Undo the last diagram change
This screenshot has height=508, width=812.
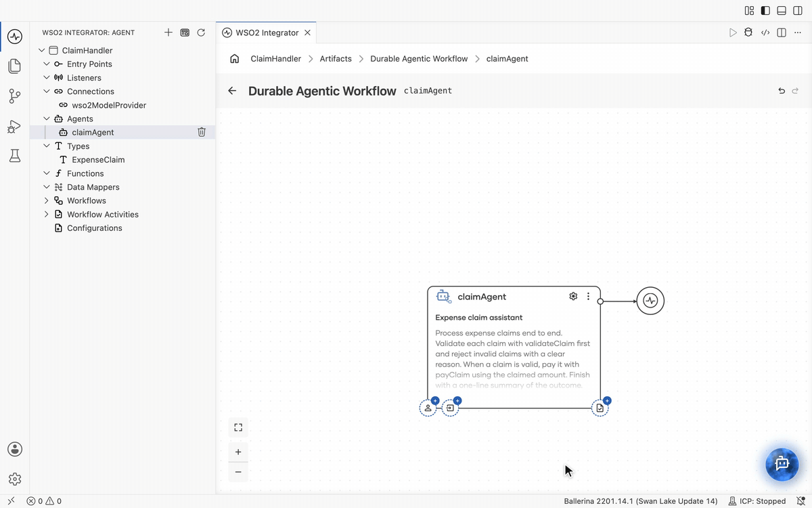(x=782, y=91)
